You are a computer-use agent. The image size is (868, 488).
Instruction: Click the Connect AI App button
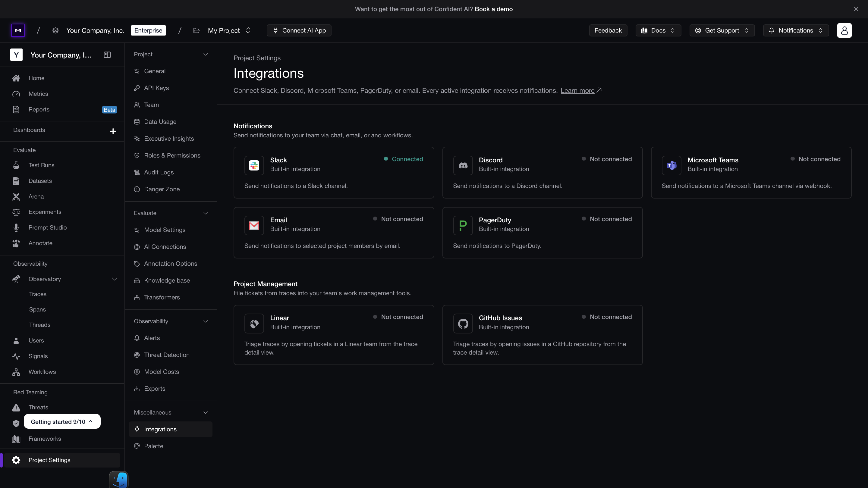click(x=299, y=31)
